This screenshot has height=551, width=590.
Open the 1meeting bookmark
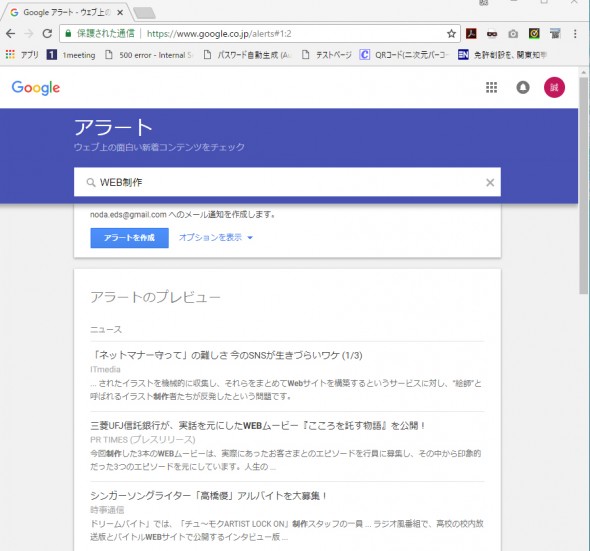71,55
